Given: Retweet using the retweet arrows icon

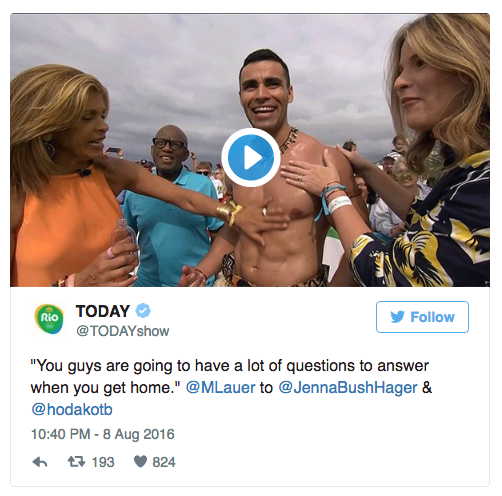Looking at the screenshot, I should point(76,462).
